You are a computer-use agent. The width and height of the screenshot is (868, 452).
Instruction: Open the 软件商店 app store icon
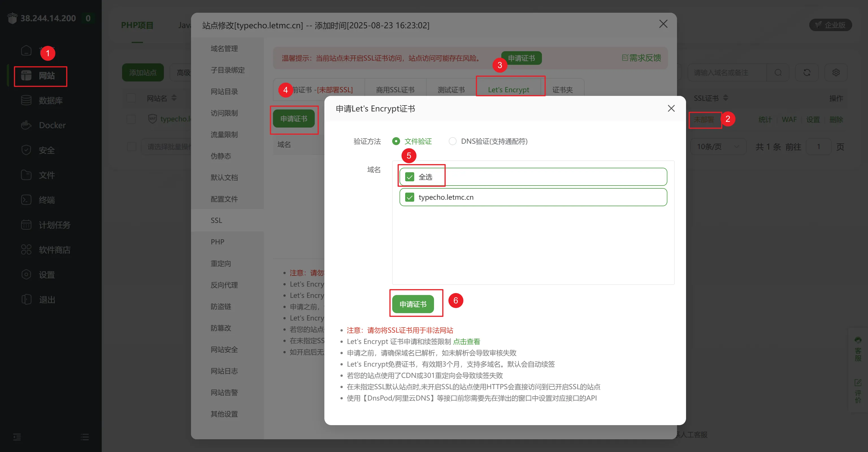pos(26,249)
